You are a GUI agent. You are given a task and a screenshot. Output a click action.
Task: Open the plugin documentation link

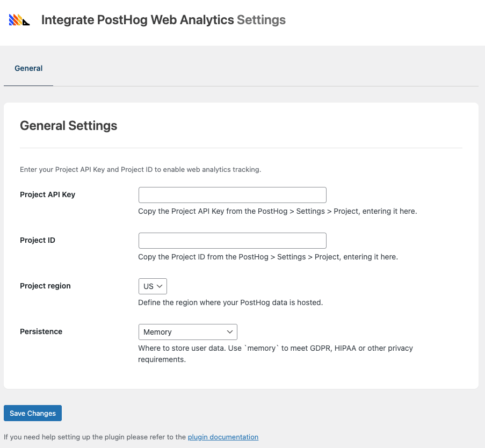point(223,437)
